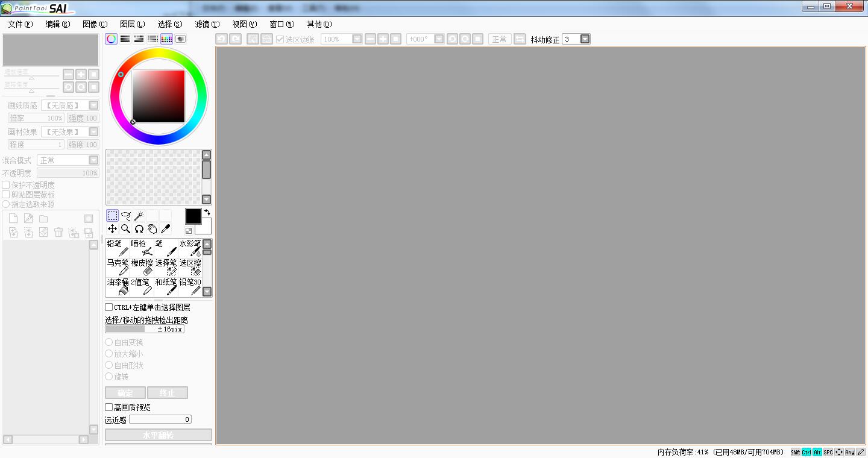Toggle the color wheel panel icon

tap(111, 39)
